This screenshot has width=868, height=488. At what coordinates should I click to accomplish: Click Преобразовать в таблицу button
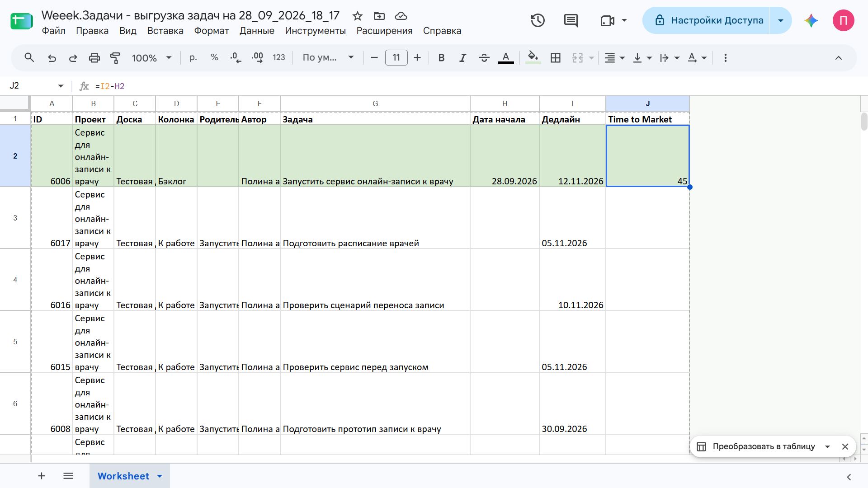click(x=764, y=446)
